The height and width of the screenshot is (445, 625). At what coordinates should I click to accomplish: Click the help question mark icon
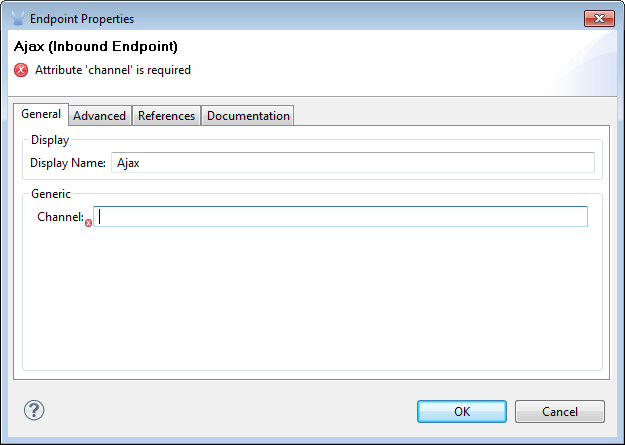(x=34, y=410)
